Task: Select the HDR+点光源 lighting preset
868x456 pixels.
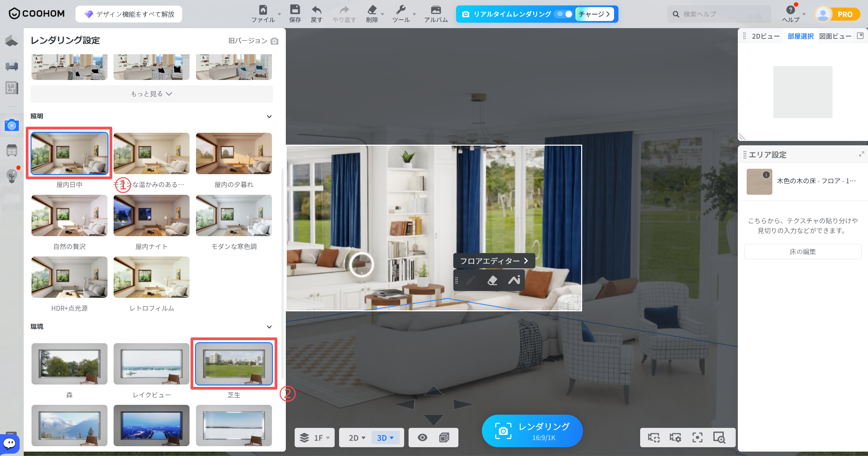Action: tap(70, 277)
